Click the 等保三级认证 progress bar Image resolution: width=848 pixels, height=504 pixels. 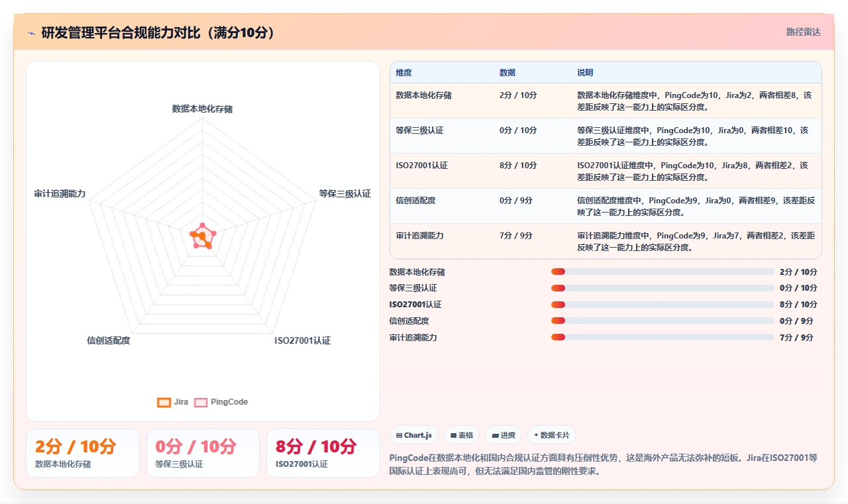pos(662,288)
